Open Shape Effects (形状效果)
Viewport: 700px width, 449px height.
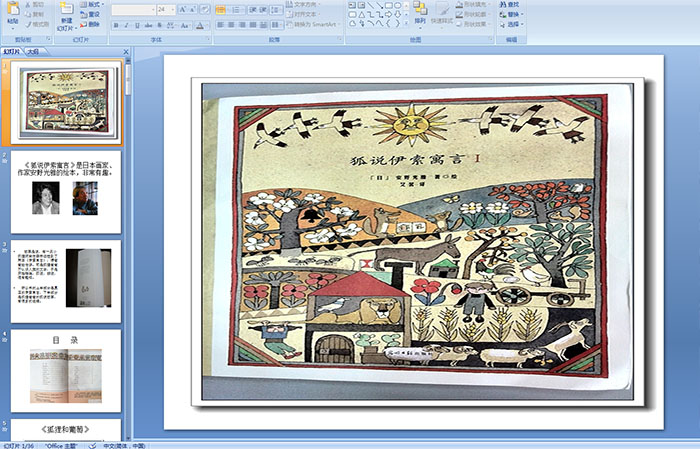(x=473, y=24)
